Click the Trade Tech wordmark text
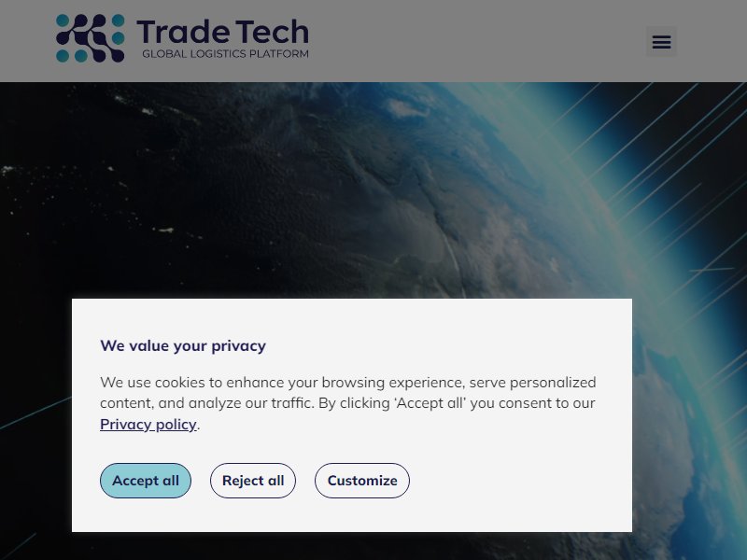 pos(223,32)
